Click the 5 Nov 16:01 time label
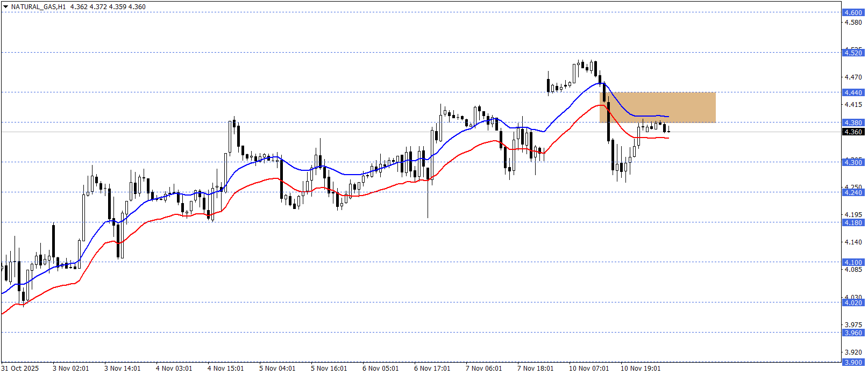This screenshot has height=375, width=868. [x=329, y=368]
